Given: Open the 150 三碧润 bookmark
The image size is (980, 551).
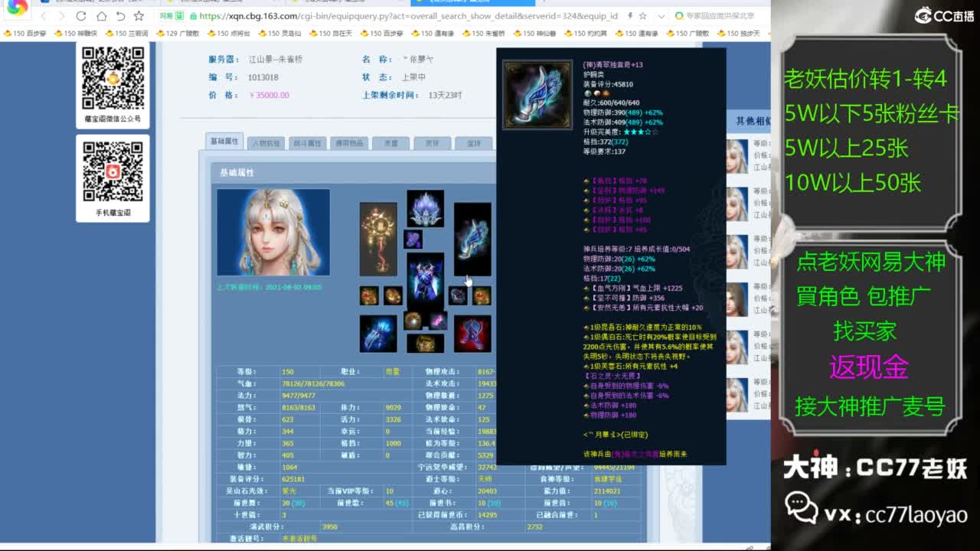Looking at the screenshot, I should pos(127,33).
